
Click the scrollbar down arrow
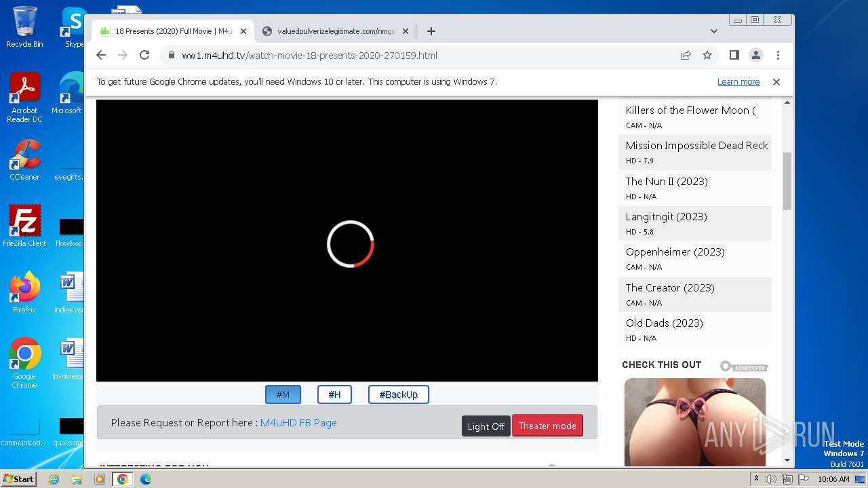click(787, 461)
